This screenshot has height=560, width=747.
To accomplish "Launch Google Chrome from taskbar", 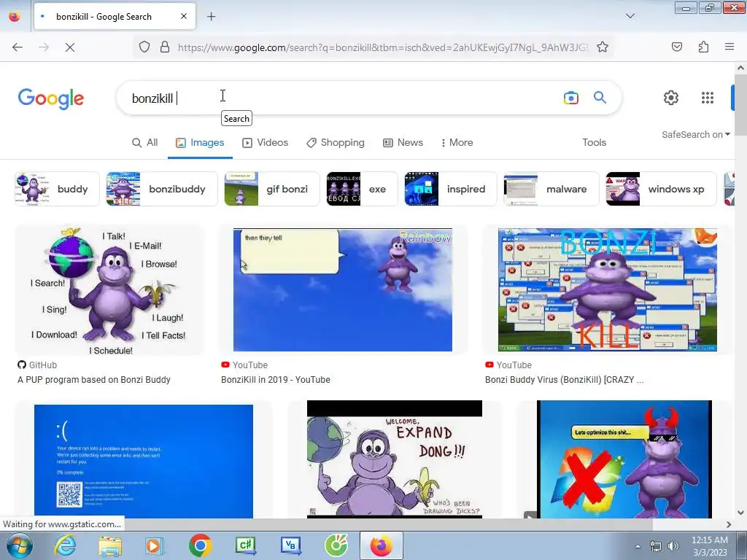I will tap(200, 545).
